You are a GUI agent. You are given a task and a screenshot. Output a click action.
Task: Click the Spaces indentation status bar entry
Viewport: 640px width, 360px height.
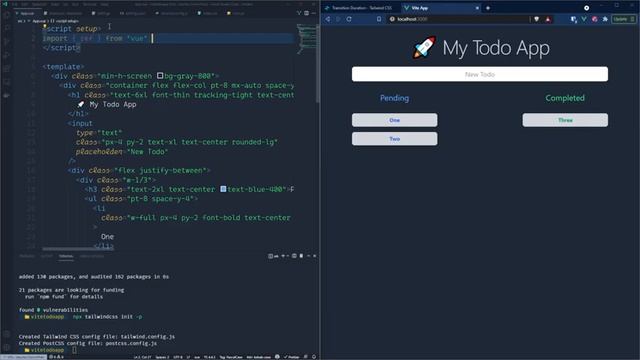pyautogui.click(x=162, y=357)
